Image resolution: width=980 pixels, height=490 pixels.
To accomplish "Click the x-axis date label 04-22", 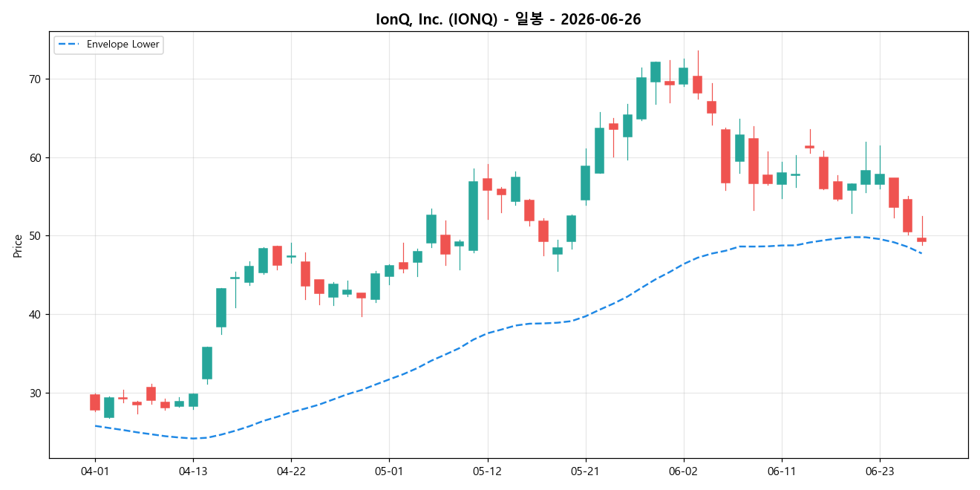I will 291,471.
